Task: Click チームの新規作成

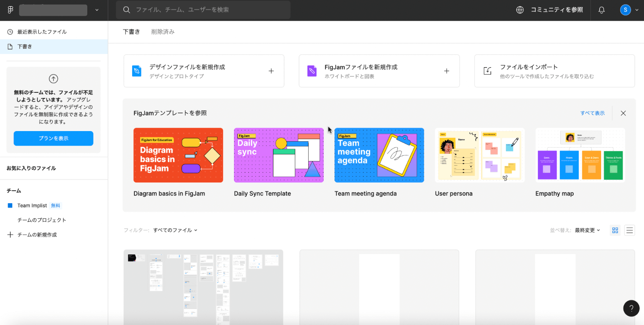Action: coord(37,235)
